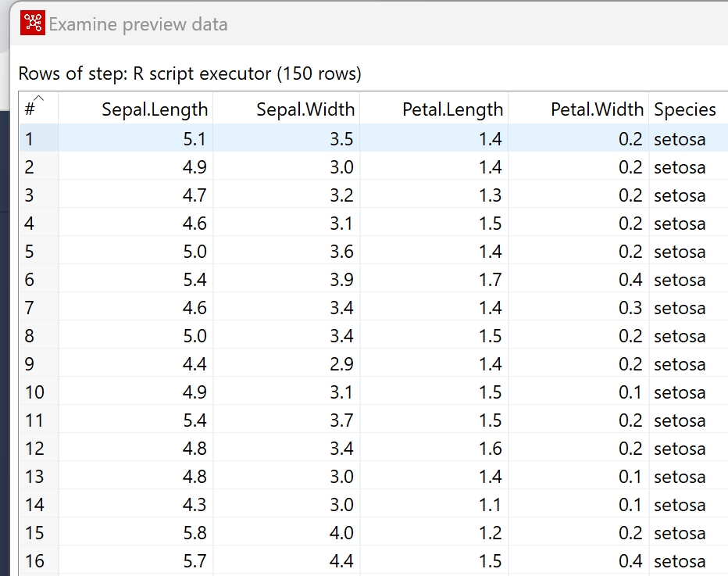
Task: Select Sepal.Width value 4.4 in row 16
Action: [341, 561]
